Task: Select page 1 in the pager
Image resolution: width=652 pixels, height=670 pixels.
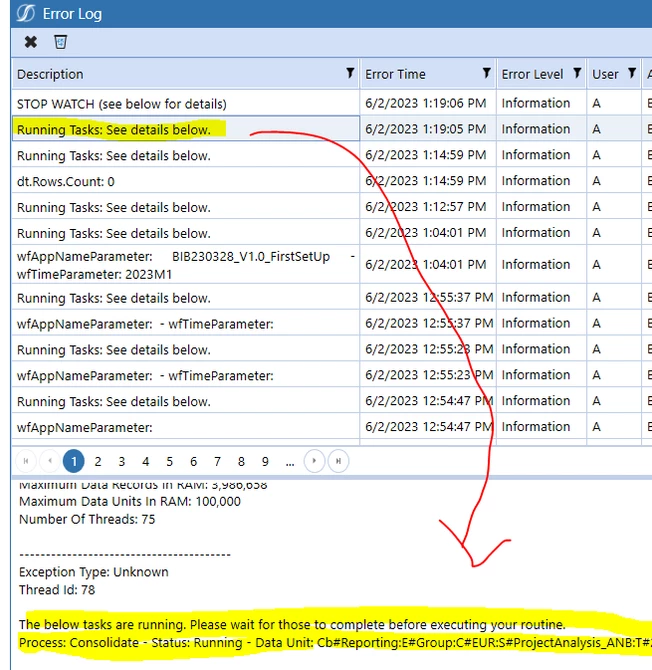Action: [73, 461]
